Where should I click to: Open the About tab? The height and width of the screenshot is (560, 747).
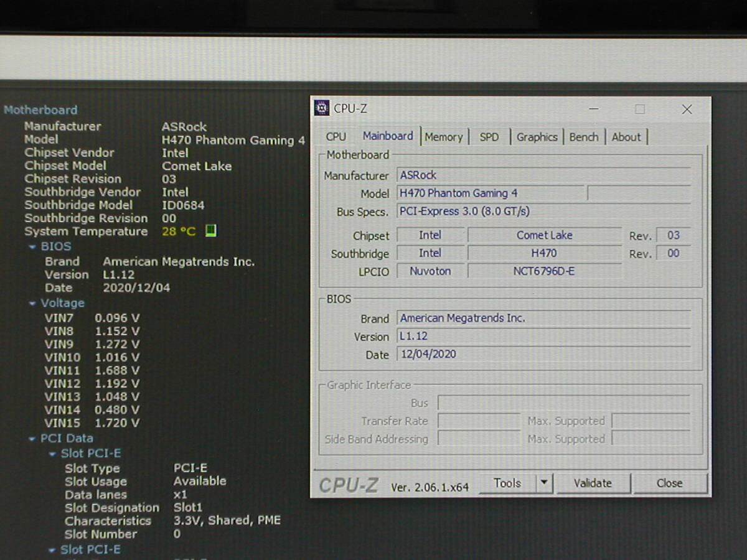(626, 137)
